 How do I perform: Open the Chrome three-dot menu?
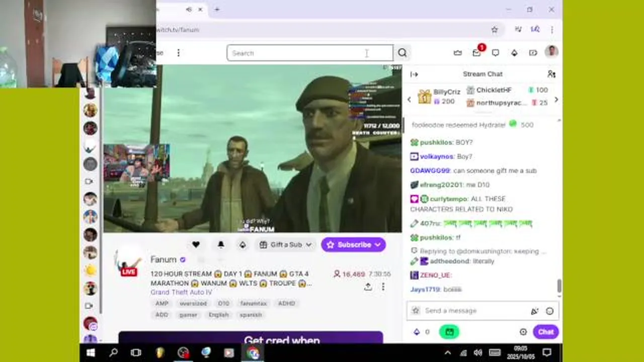pos(552,30)
